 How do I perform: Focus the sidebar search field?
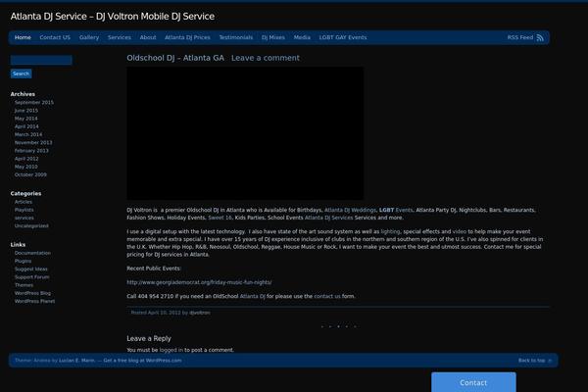tap(41, 60)
